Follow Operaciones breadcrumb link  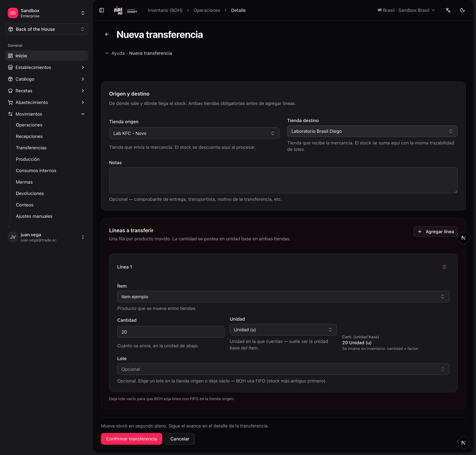(207, 10)
